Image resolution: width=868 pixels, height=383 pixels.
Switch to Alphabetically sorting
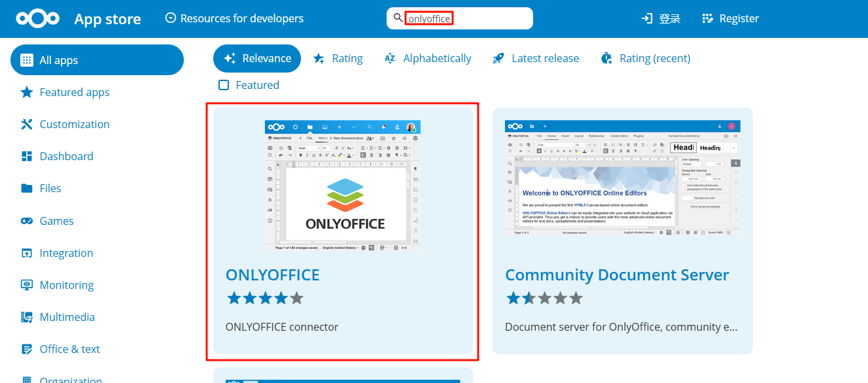[428, 58]
